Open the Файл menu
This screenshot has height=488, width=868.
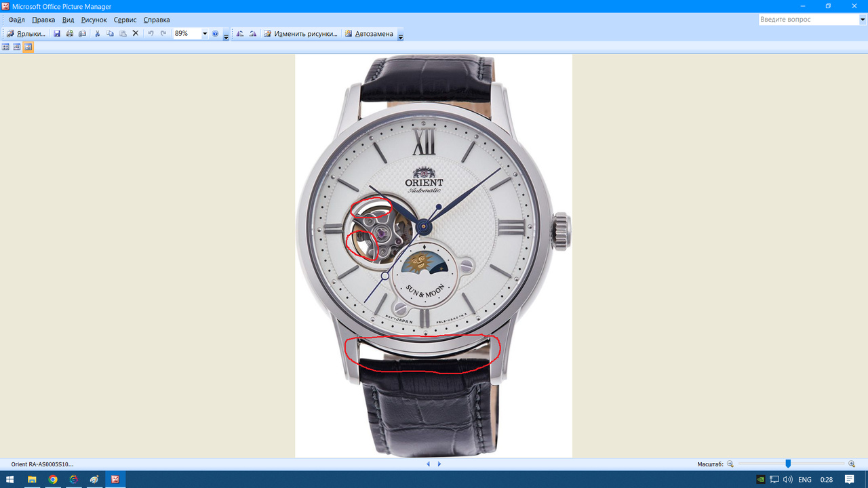pos(16,20)
